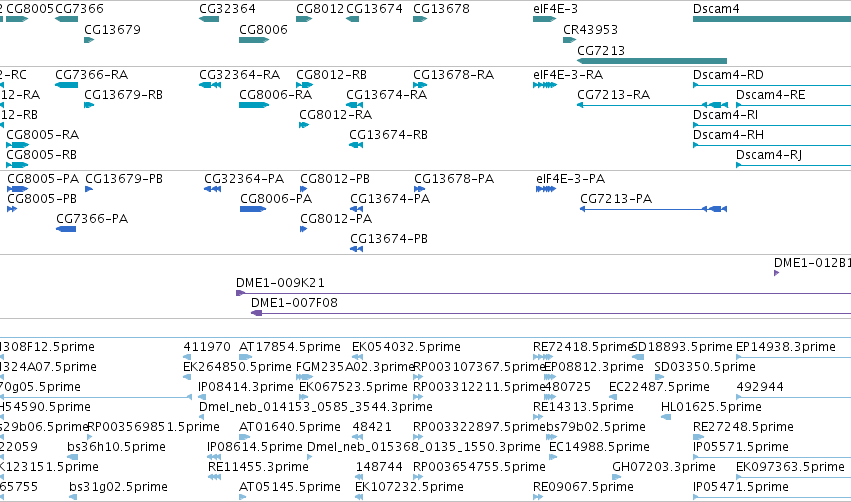Click EST EC22487.5prime
851x502 pixels.
coord(659,387)
